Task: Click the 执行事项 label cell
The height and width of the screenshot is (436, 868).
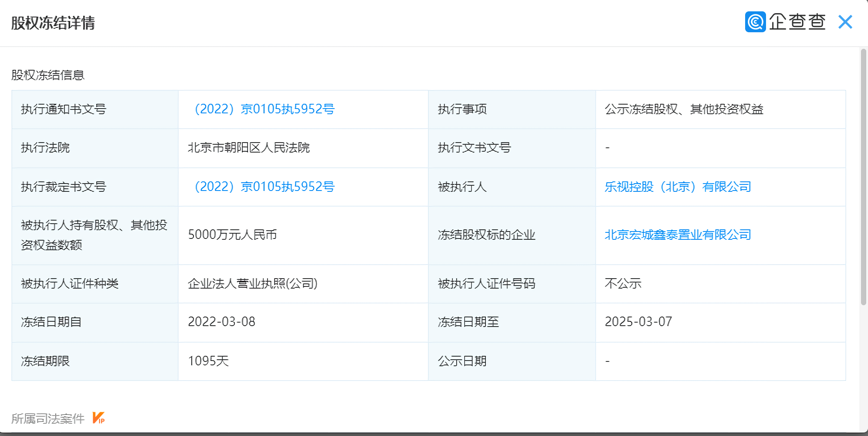Action: pyautogui.click(x=512, y=109)
